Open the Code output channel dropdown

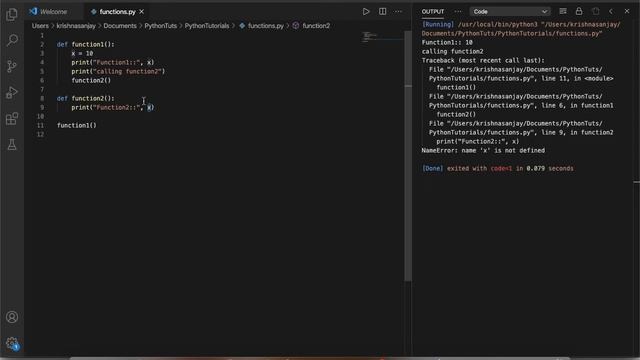tap(509, 11)
